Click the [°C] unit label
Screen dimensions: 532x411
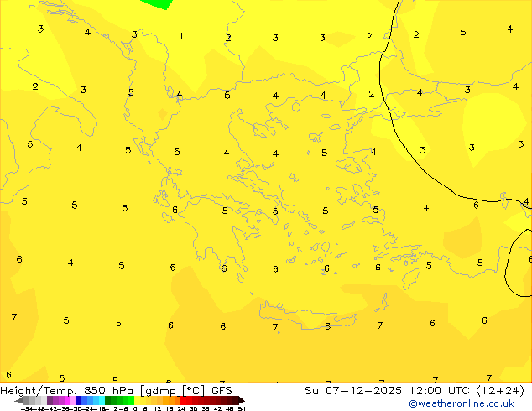(x=192, y=390)
